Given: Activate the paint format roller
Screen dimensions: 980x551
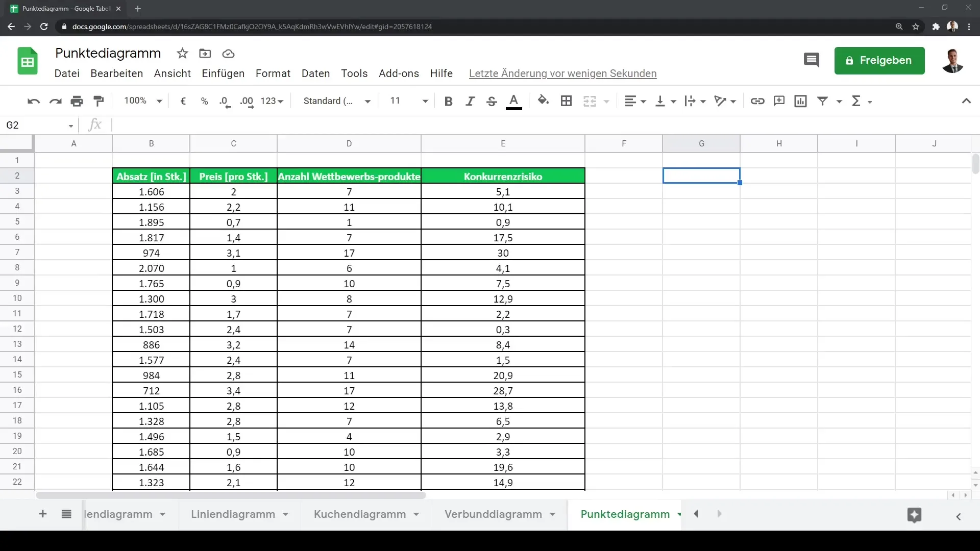Looking at the screenshot, I should [99, 101].
